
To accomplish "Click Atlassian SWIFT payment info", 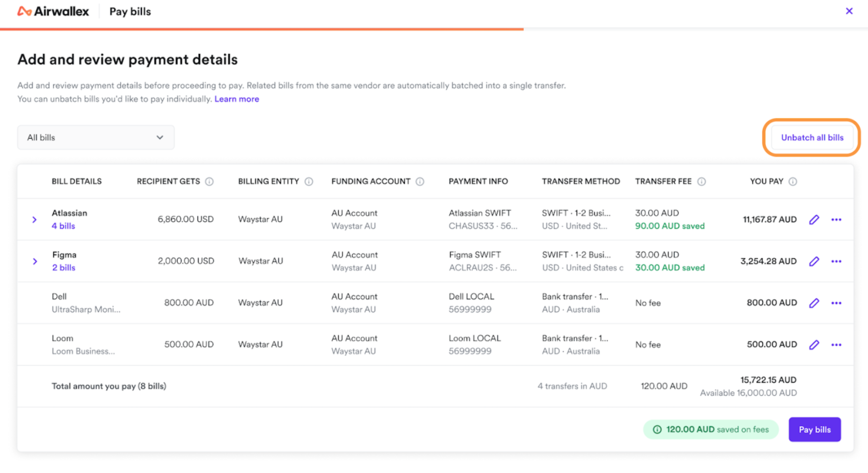I will (x=480, y=213).
